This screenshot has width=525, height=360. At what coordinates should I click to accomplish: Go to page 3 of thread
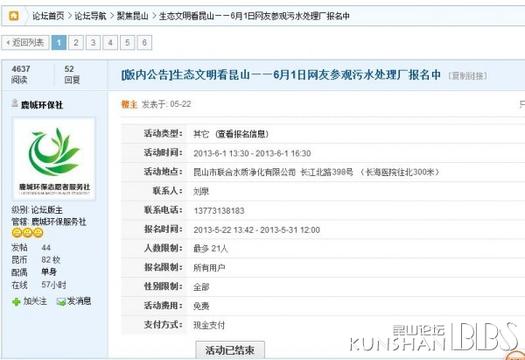93,43
